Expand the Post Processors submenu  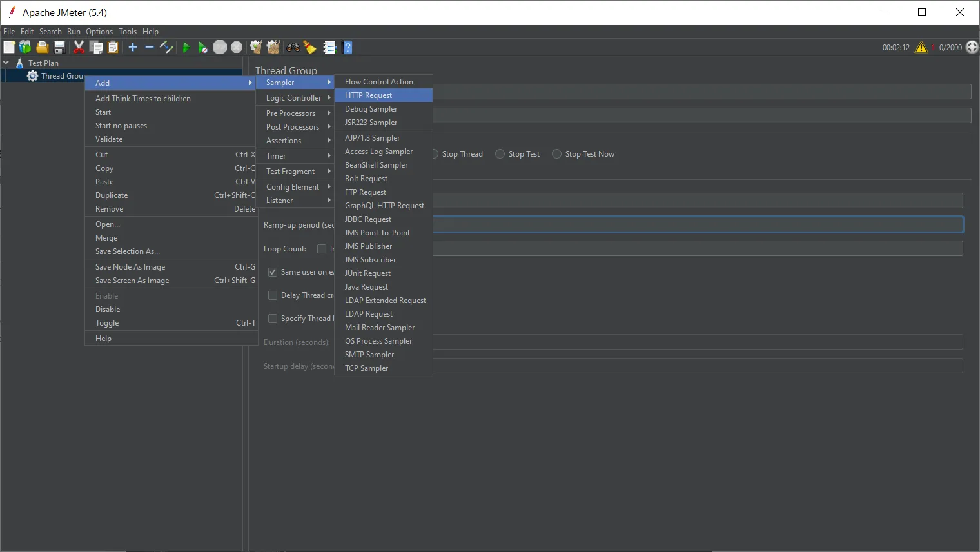coord(295,127)
